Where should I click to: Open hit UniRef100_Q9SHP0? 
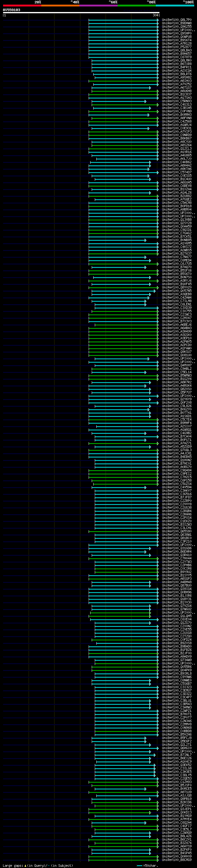pos(176,33)
